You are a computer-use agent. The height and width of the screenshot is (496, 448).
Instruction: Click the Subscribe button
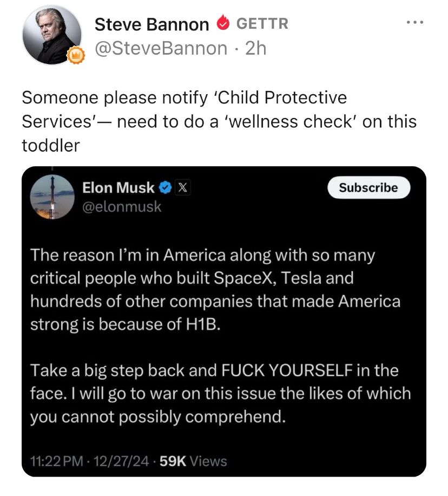click(368, 187)
